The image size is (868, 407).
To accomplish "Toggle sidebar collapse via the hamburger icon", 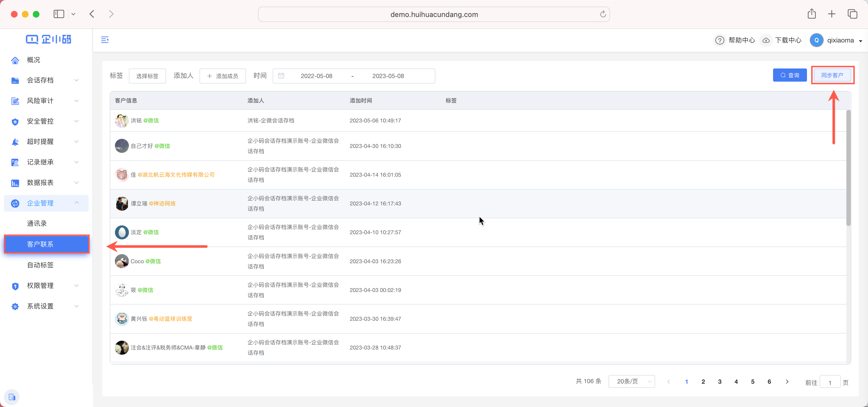I will click(x=105, y=40).
